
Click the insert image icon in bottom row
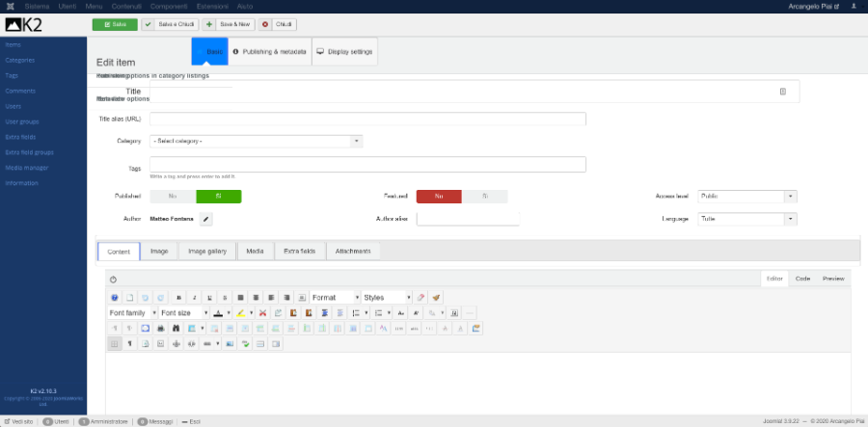pos(231,343)
